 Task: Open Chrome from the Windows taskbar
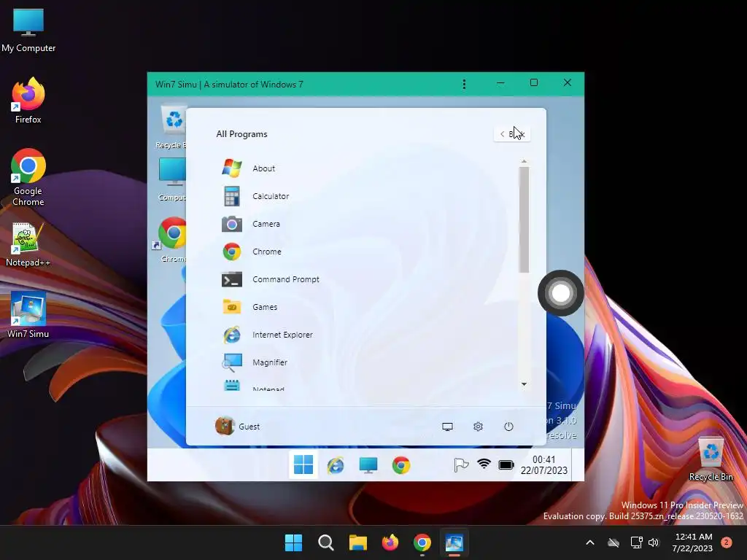tap(422, 542)
